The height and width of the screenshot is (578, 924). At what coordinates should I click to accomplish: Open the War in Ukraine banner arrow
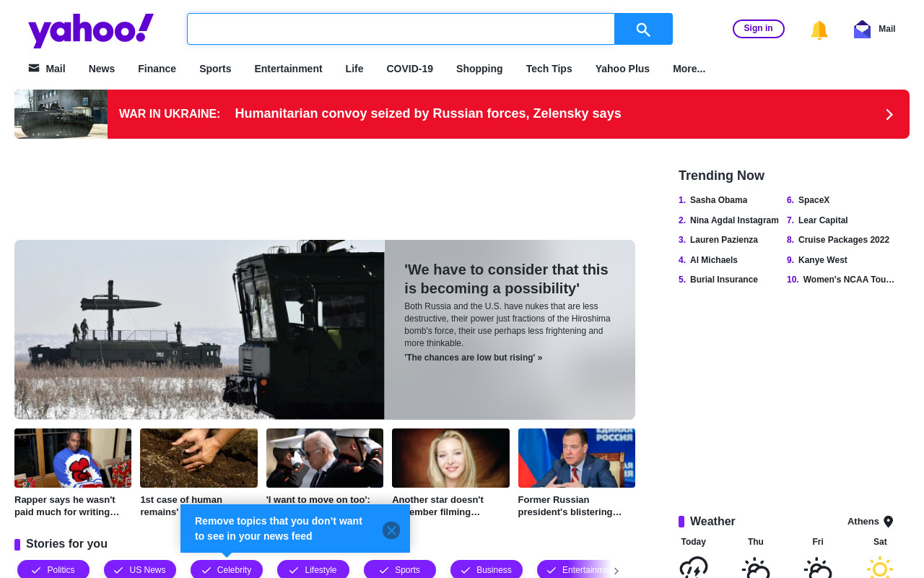pyautogui.click(x=889, y=114)
